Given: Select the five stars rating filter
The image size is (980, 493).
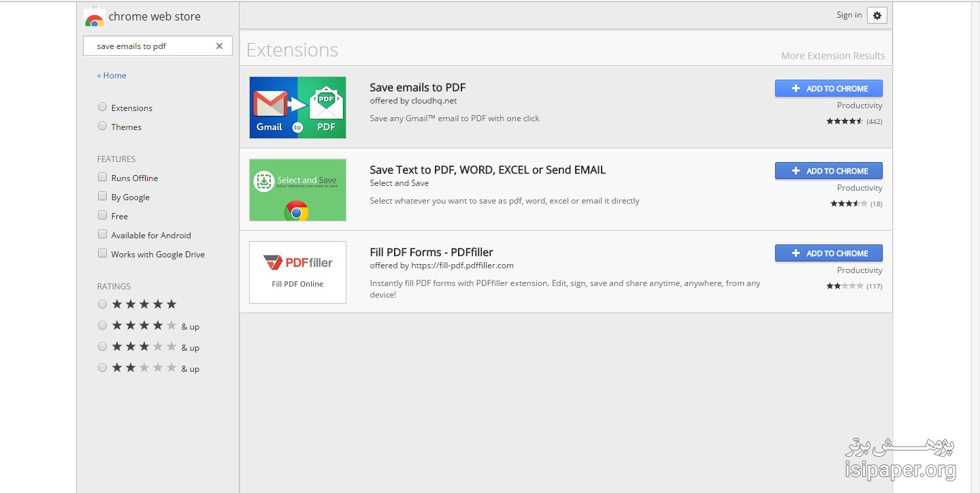Looking at the screenshot, I should (102, 304).
